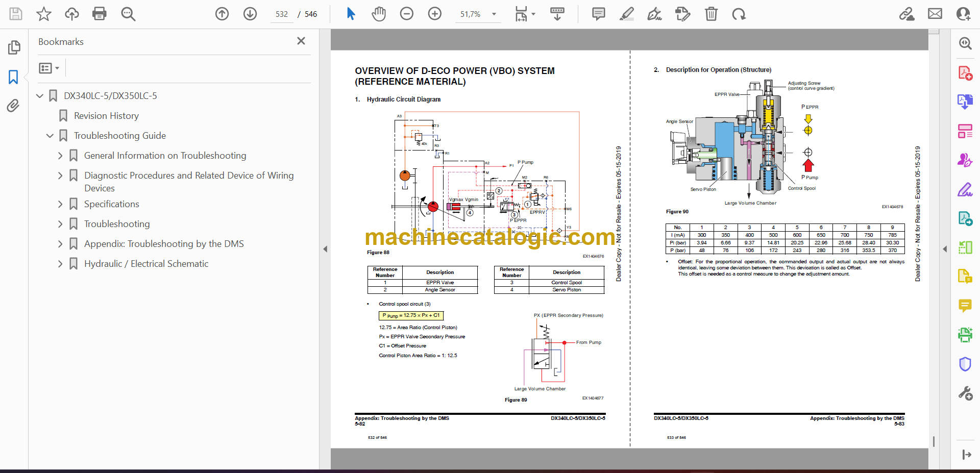Select the highlight text tool
This screenshot has width=980, height=473.
(627, 14)
